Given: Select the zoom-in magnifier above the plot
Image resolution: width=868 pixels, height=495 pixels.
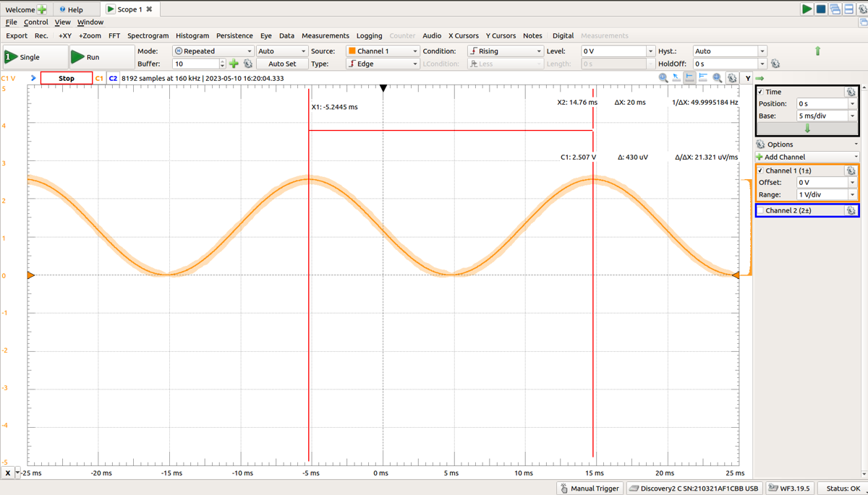Looking at the screenshot, I should click(662, 77).
